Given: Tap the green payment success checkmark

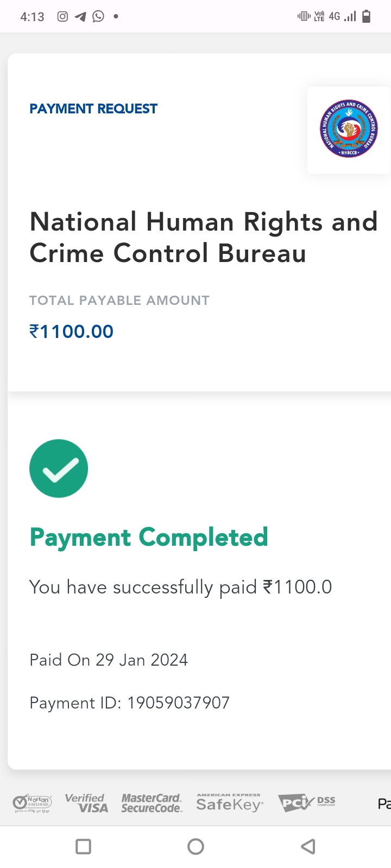Looking at the screenshot, I should [59, 469].
